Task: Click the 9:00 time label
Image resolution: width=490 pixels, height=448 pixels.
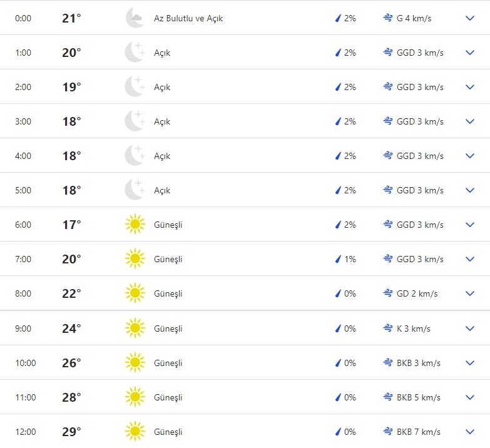Action: [23, 328]
